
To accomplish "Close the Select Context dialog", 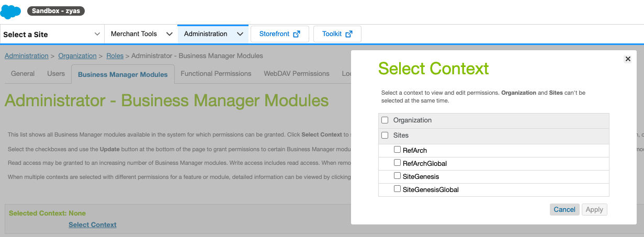I will [x=628, y=59].
